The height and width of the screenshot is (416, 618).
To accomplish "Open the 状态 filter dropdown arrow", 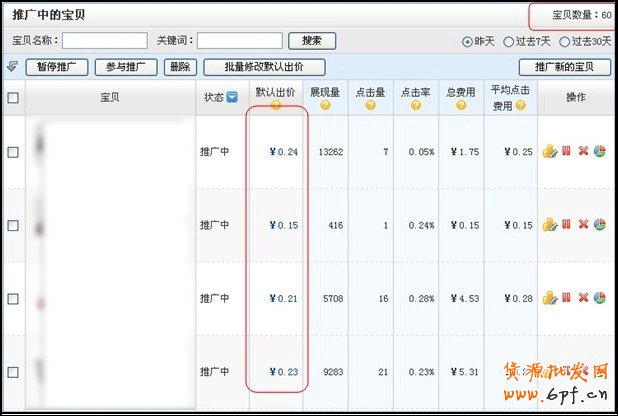I will pos(232,98).
